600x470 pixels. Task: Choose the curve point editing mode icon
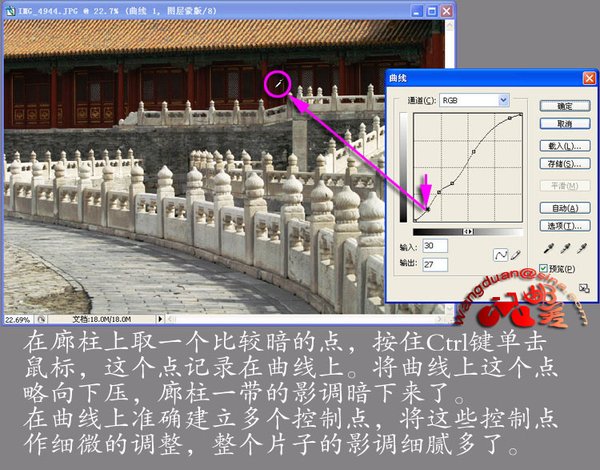click(503, 255)
